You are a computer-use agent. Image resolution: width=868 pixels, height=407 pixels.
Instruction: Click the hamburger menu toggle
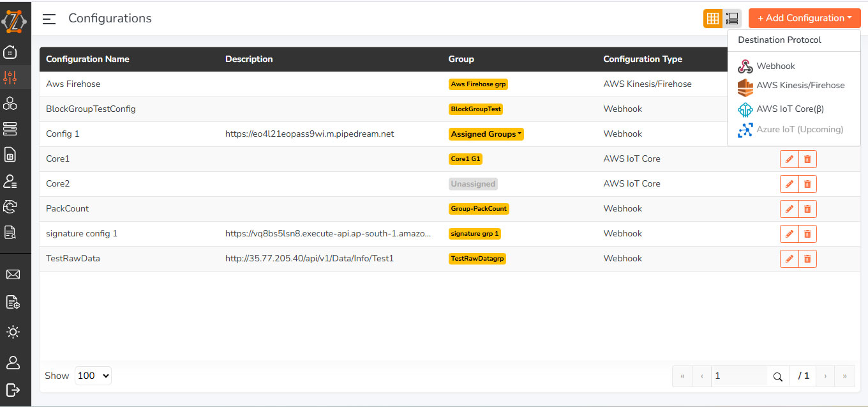[x=49, y=19]
